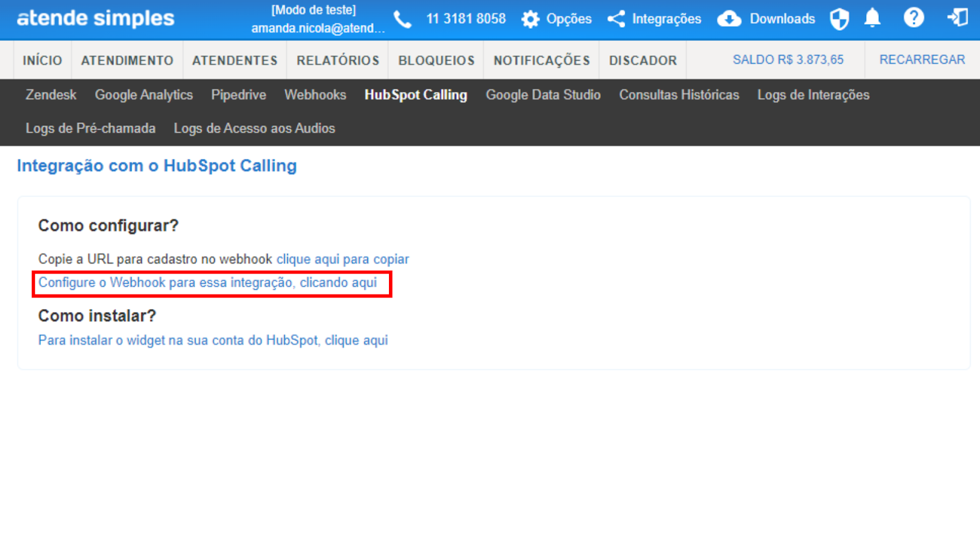
Task: Click the RECARREGAR link
Action: pyautogui.click(x=922, y=59)
